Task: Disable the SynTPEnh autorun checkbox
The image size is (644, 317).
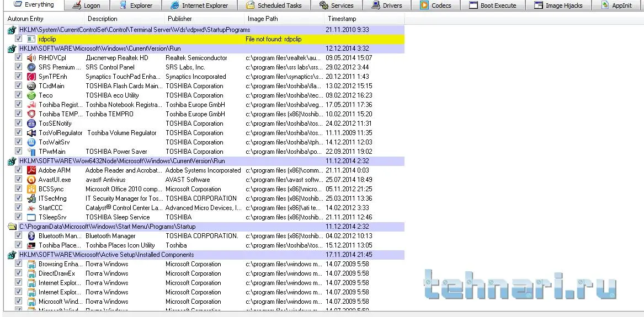Action: point(18,76)
